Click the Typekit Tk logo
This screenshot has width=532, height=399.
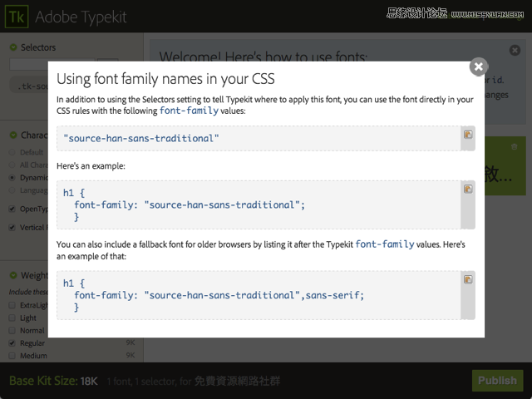[17, 17]
